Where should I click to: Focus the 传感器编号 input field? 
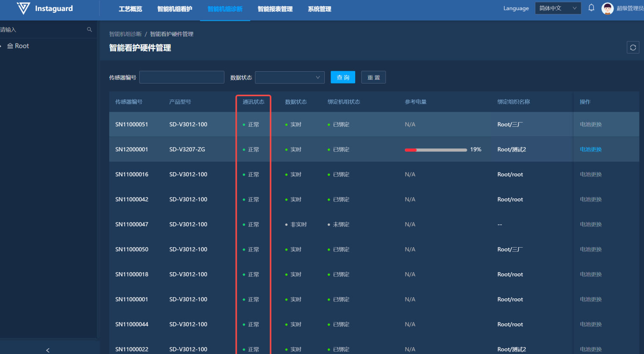coord(182,78)
